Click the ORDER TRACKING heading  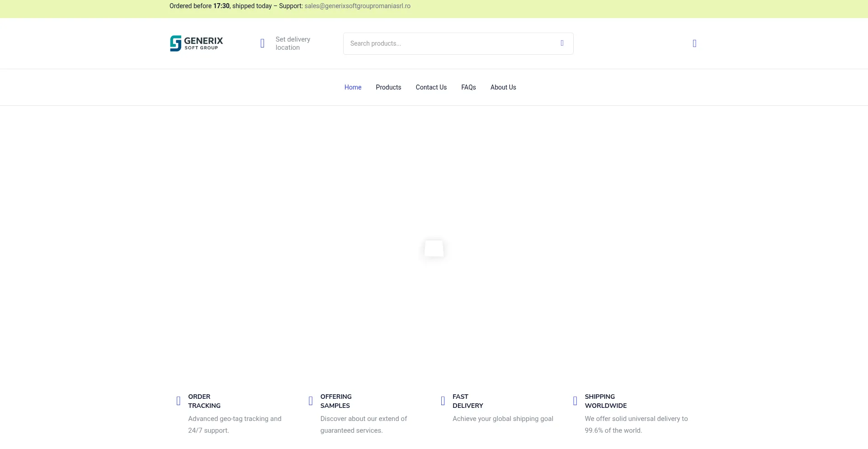[x=204, y=401]
